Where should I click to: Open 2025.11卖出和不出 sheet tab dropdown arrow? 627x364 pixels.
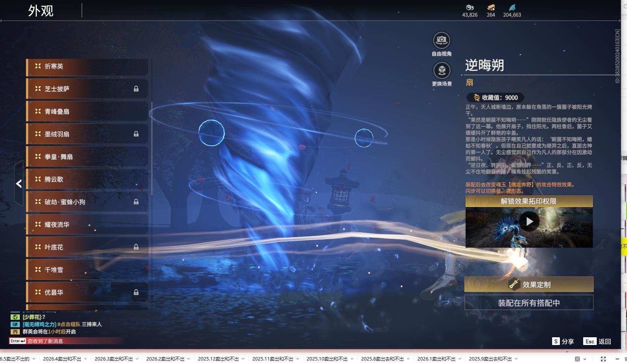point(297,359)
